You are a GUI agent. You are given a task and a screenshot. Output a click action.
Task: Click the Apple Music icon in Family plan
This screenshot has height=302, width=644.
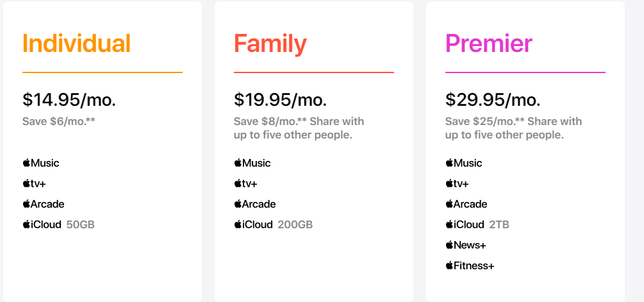(x=252, y=163)
